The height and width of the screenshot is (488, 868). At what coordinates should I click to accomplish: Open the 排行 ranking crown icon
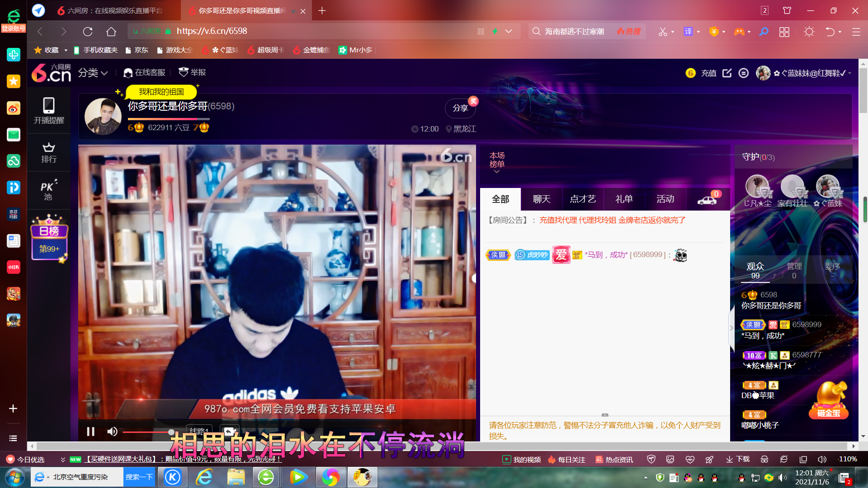click(49, 153)
